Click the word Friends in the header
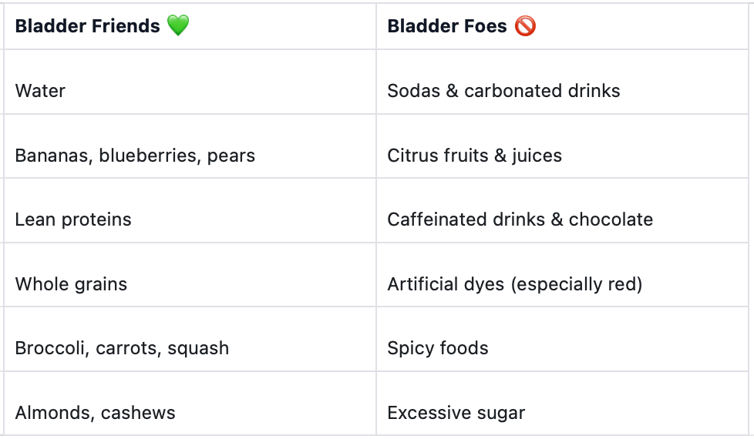The width and height of the screenshot is (754, 439). tap(127, 26)
